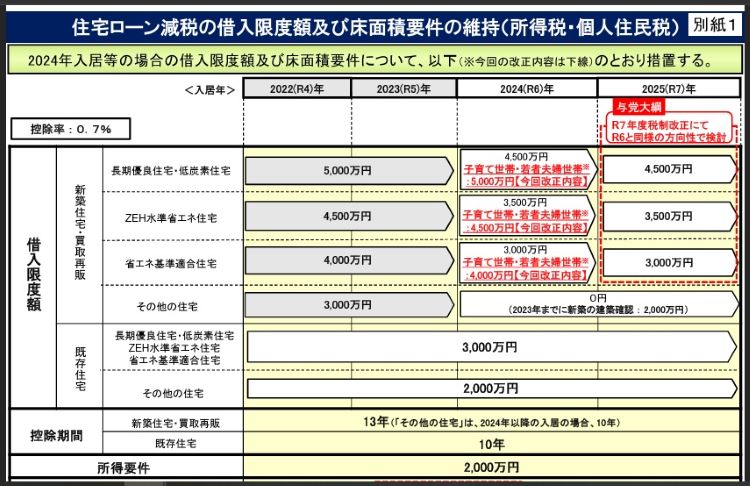Click the 0円 value for その他の住宅
This screenshot has width=750, height=486.
[x=598, y=298]
